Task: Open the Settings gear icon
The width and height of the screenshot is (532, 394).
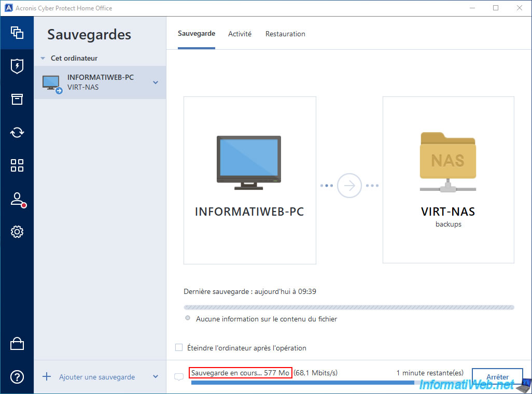Action: (17, 232)
